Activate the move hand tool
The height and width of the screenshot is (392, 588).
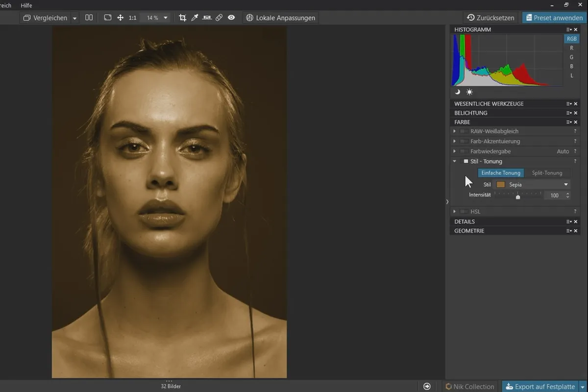pos(120,18)
